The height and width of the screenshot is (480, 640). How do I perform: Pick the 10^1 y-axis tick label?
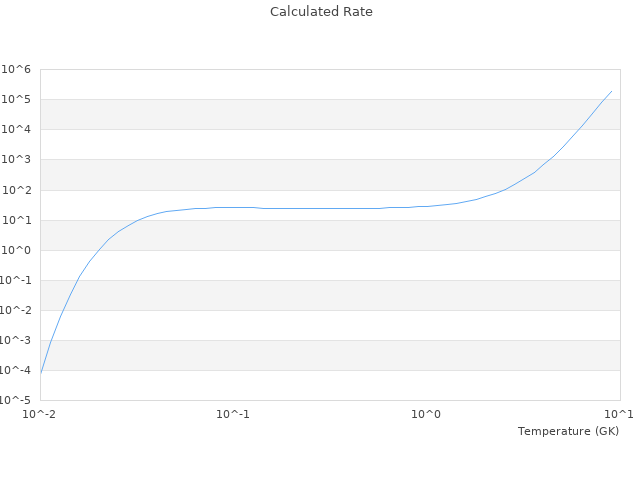[x=17, y=220]
